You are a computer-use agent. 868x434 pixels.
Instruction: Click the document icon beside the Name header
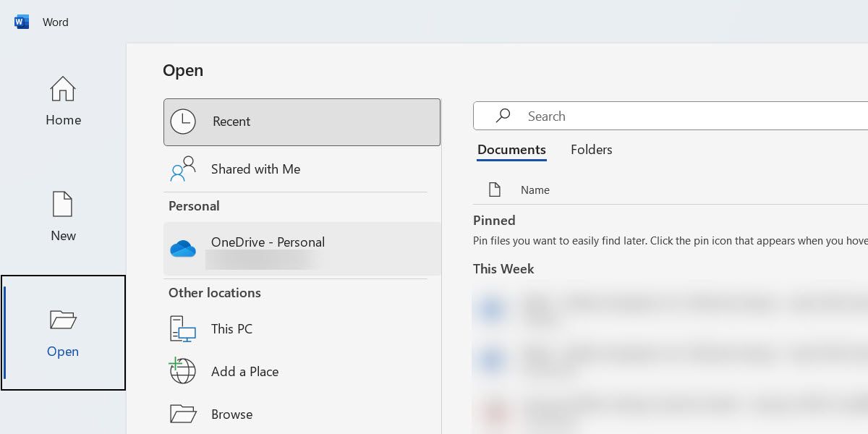point(495,189)
